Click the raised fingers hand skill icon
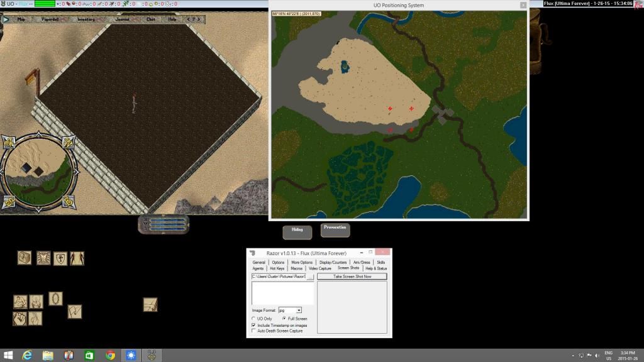Screen dimensions: 644x362 (x=35, y=319)
